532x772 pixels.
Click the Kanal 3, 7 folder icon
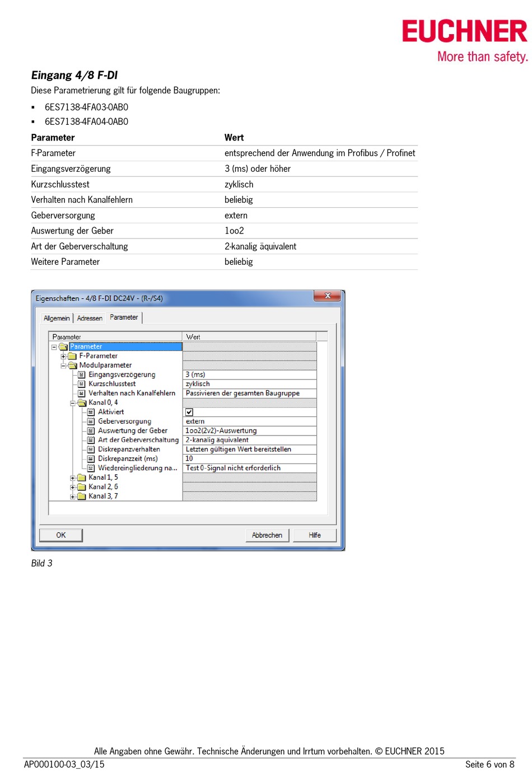pyautogui.click(x=82, y=496)
